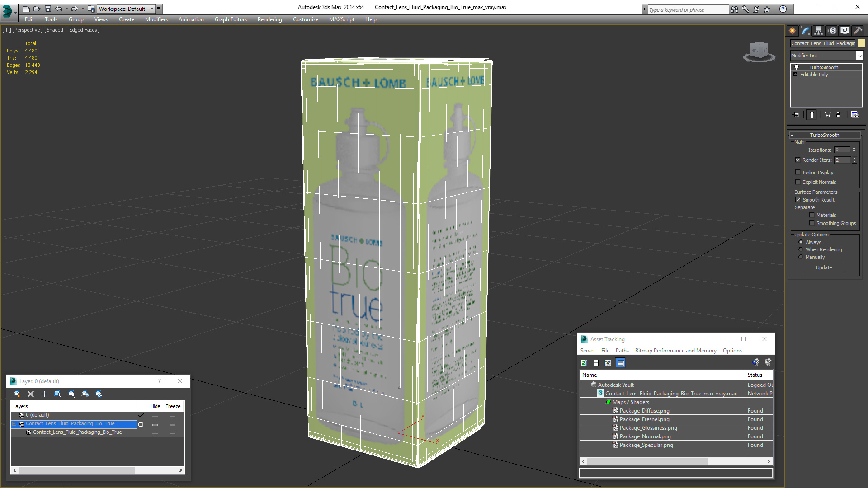The image size is (868, 488).
Task: Click the Undo arrow in quick access toolbar
Action: click(x=59, y=9)
